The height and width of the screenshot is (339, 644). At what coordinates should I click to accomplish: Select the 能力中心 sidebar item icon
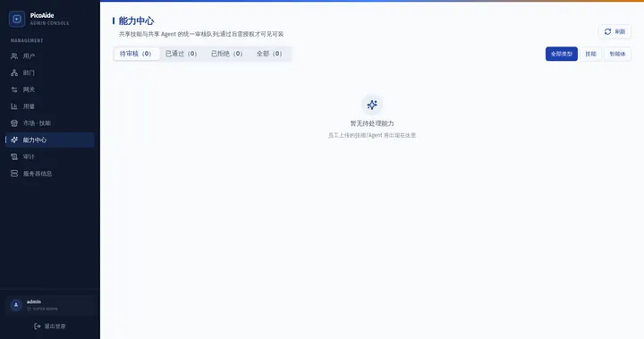[x=14, y=140]
